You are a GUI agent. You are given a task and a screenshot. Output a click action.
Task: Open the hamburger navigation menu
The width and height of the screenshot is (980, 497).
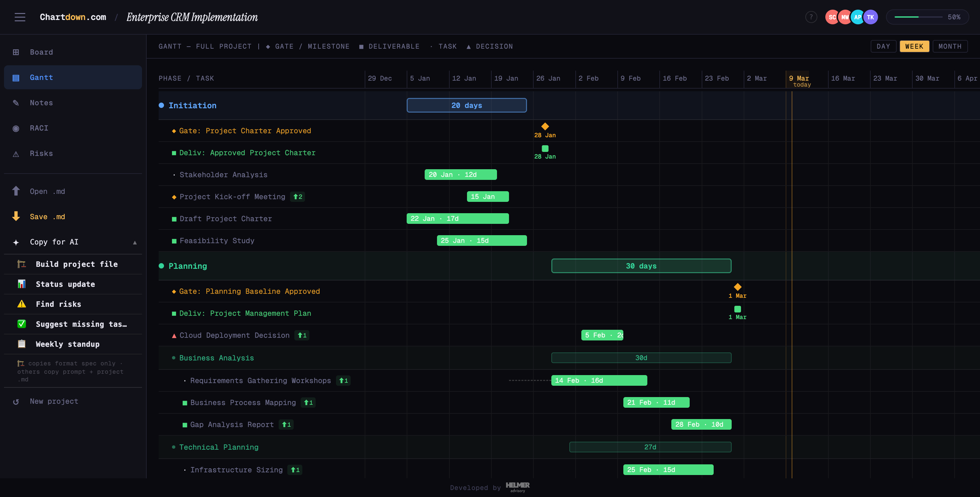click(x=20, y=17)
